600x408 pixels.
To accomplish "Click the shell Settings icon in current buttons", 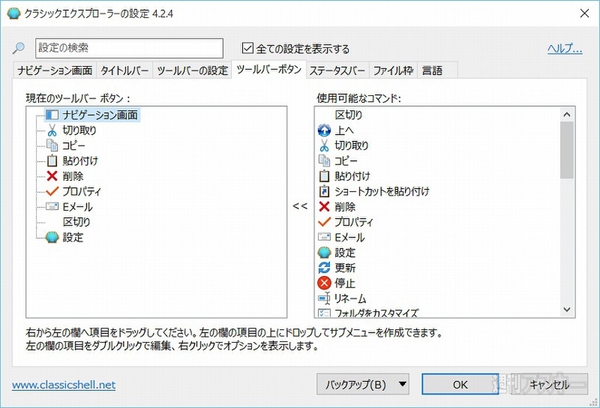I will tap(52, 237).
